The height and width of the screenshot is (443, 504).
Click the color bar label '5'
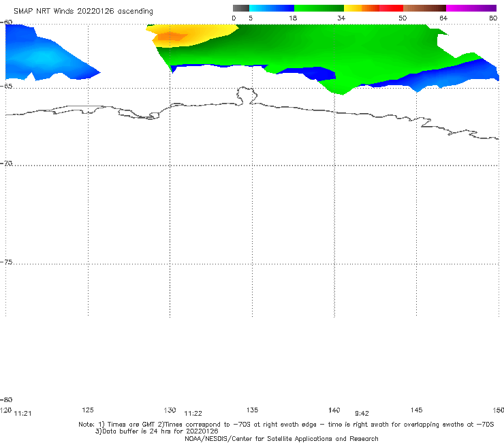[x=251, y=18]
